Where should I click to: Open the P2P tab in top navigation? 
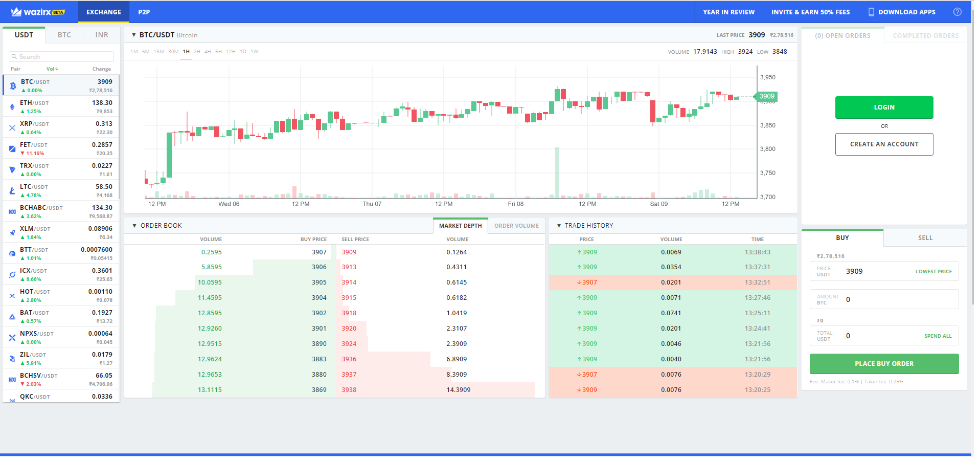click(x=144, y=12)
